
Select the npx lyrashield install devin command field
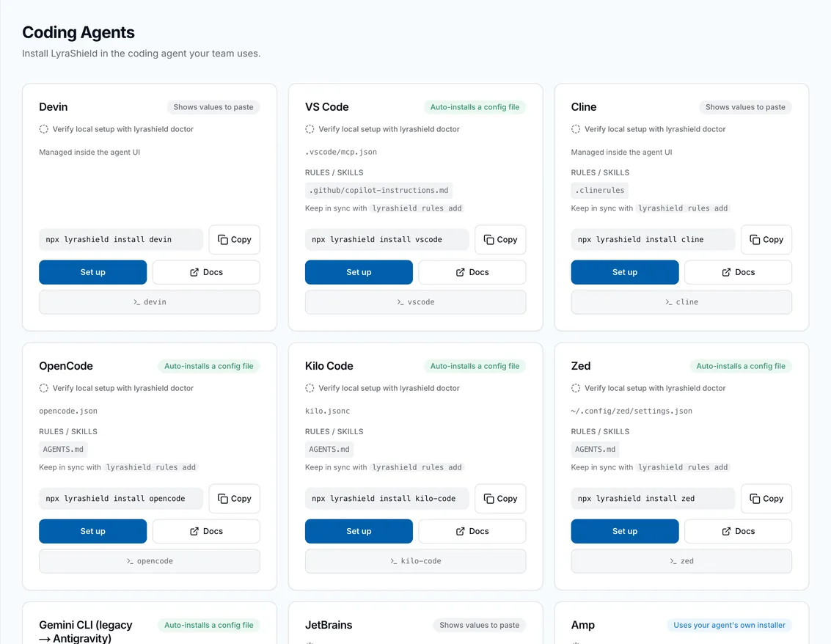121,240
